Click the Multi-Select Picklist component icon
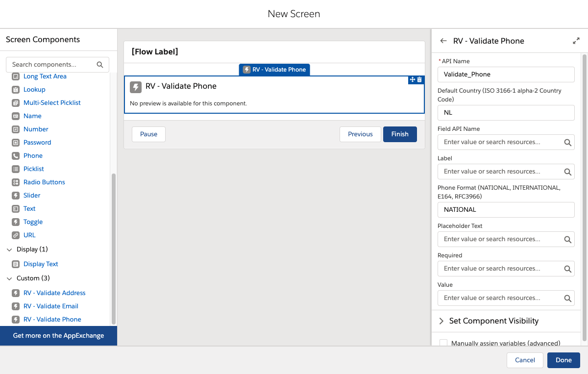588x374 pixels. [16, 103]
